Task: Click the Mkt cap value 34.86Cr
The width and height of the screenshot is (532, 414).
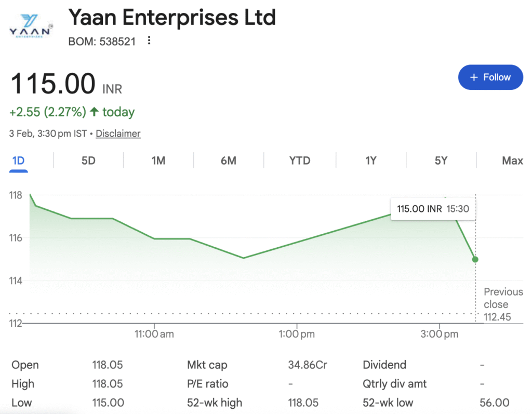Action: (308, 365)
